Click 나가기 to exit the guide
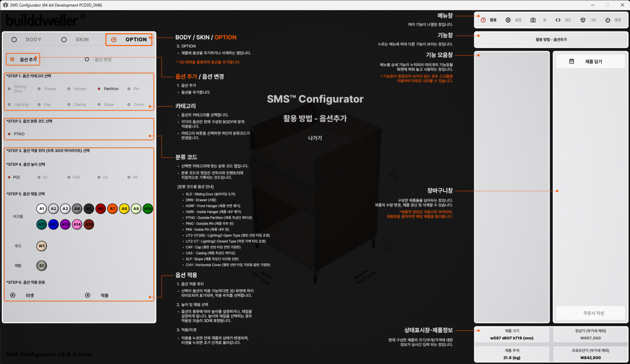The image size is (630, 364). [315, 138]
